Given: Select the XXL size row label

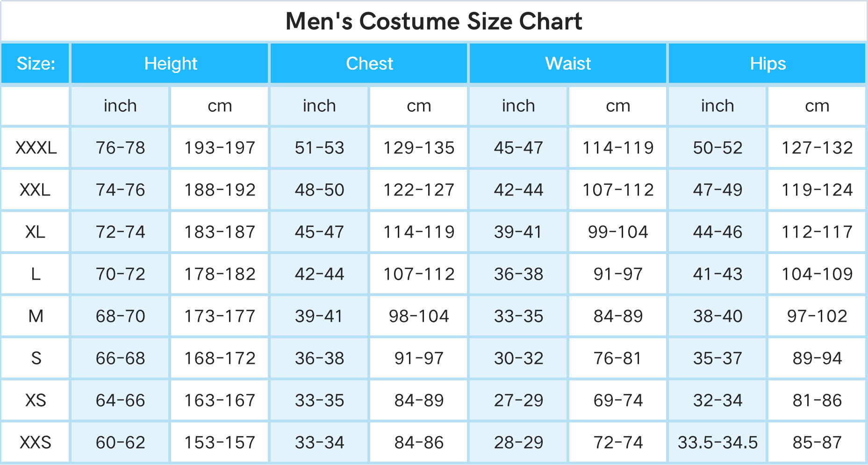Looking at the screenshot, I should (x=36, y=190).
